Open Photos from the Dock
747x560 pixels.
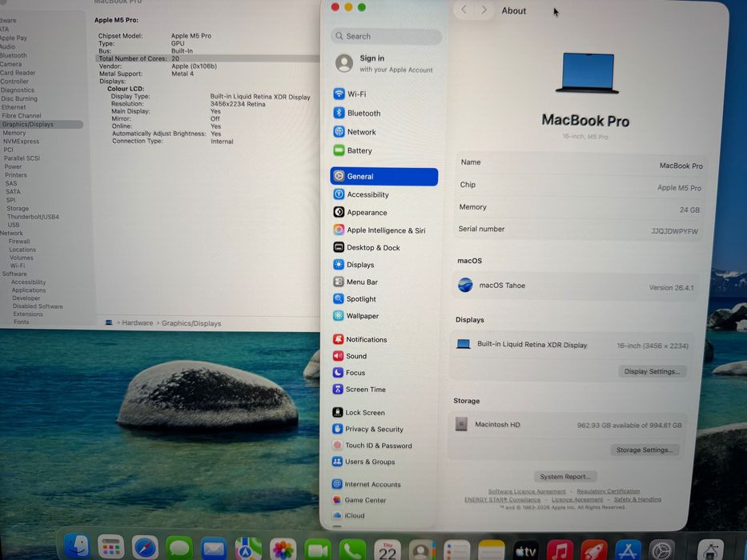(x=283, y=550)
